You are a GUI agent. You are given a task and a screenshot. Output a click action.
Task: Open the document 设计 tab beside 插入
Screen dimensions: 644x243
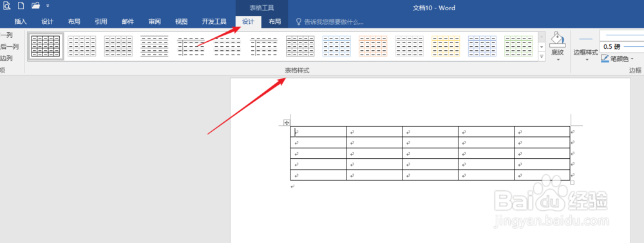click(x=47, y=22)
